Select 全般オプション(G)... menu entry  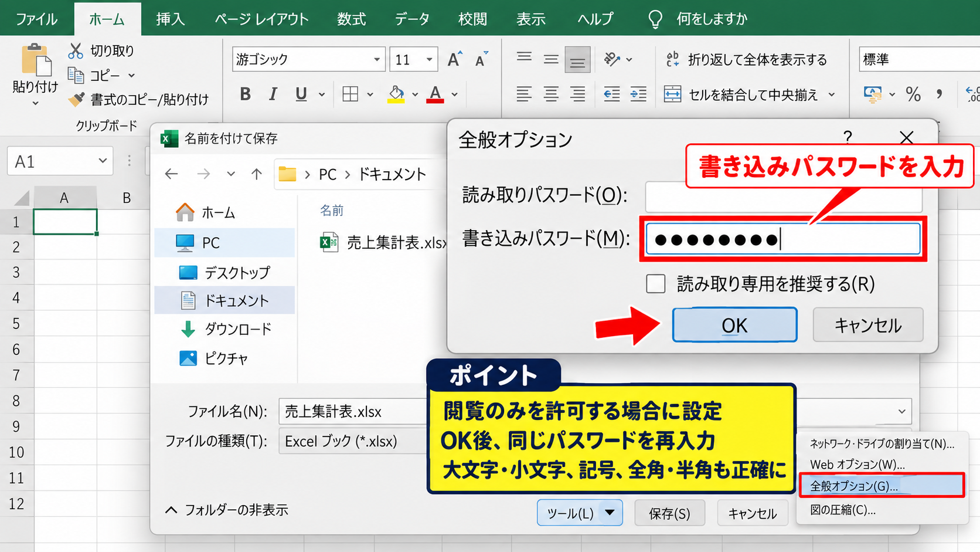click(882, 486)
